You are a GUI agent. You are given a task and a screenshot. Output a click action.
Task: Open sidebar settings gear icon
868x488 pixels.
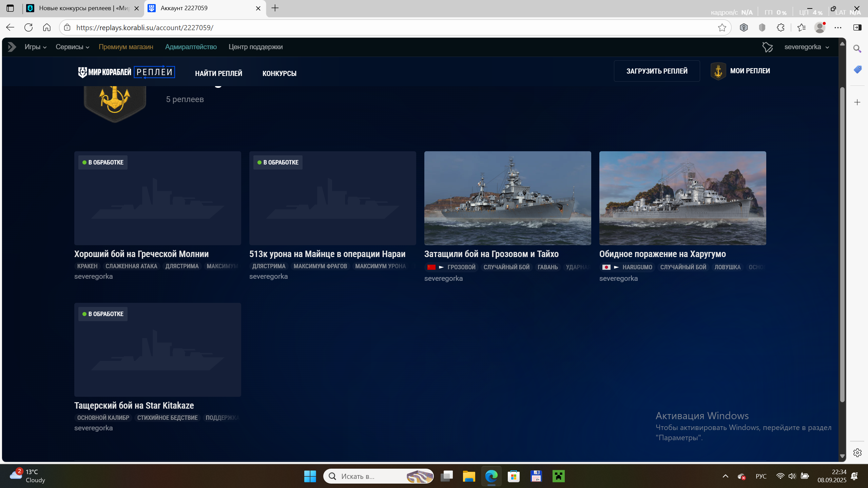coord(857,453)
